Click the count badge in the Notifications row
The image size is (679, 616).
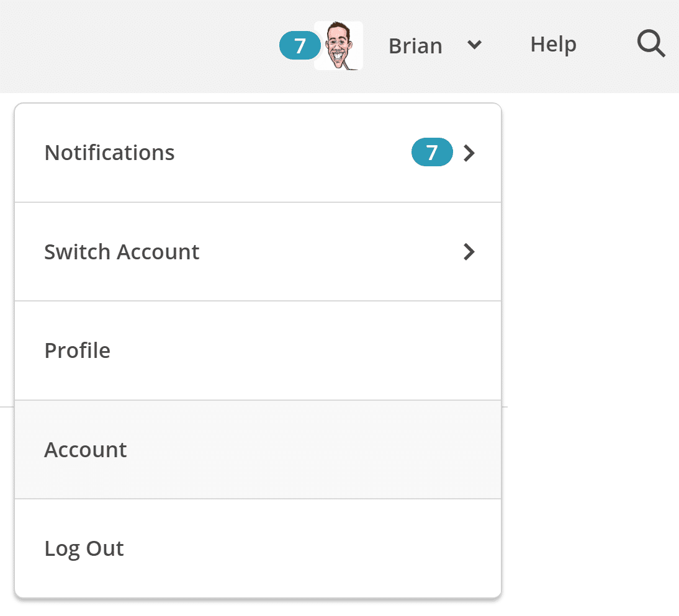(x=432, y=153)
